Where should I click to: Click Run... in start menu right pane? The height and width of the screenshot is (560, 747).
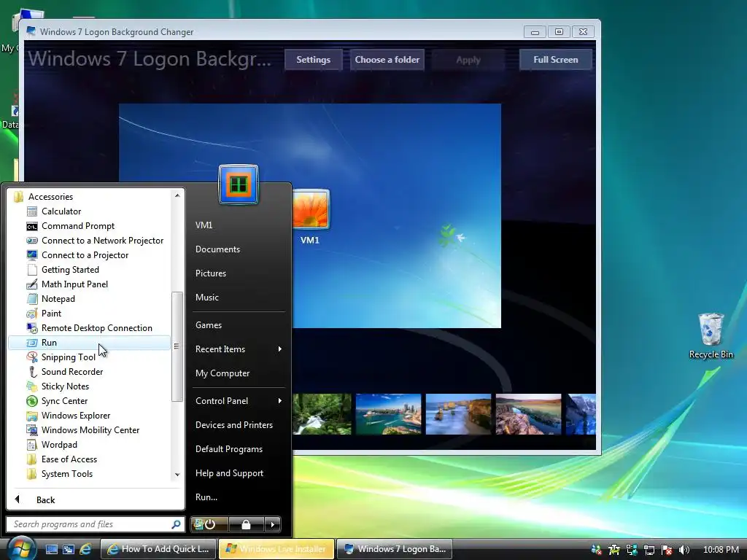pyautogui.click(x=206, y=497)
